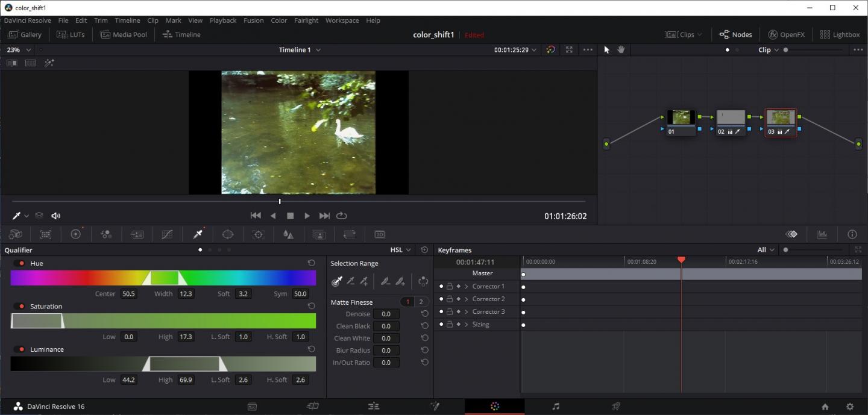
Task: Switch to Matte Finesse page 2
Action: (x=421, y=302)
